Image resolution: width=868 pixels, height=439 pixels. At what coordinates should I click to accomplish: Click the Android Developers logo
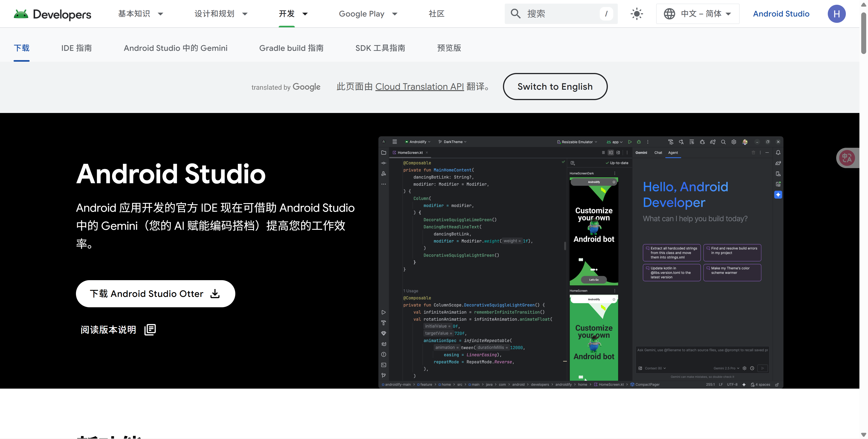pyautogui.click(x=52, y=14)
